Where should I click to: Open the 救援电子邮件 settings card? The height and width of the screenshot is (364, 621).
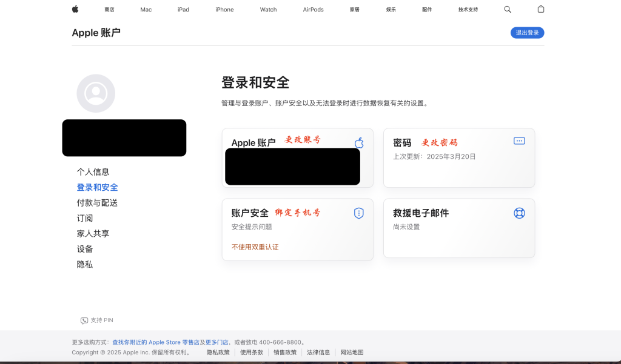click(x=458, y=228)
